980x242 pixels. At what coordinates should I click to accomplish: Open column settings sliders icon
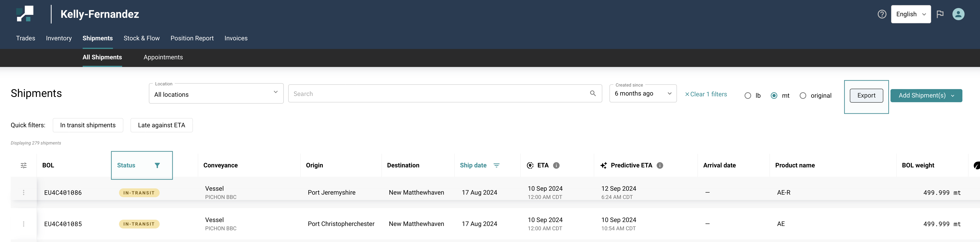tap(24, 165)
